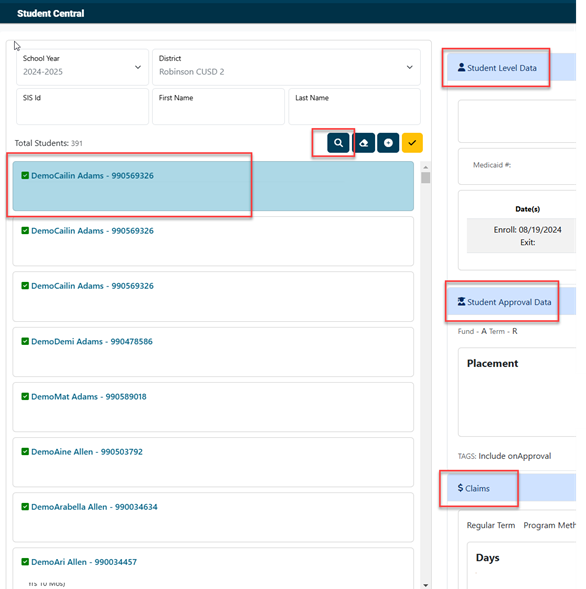Click the eraser clear filters icon
Screen dimensions: 586x589
[x=364, y=143]
